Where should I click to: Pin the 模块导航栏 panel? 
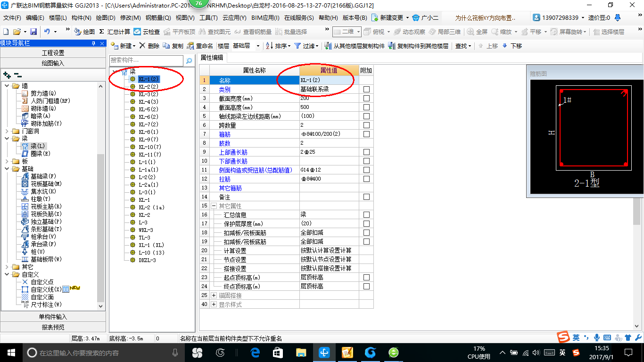click(x=93, y=43)
